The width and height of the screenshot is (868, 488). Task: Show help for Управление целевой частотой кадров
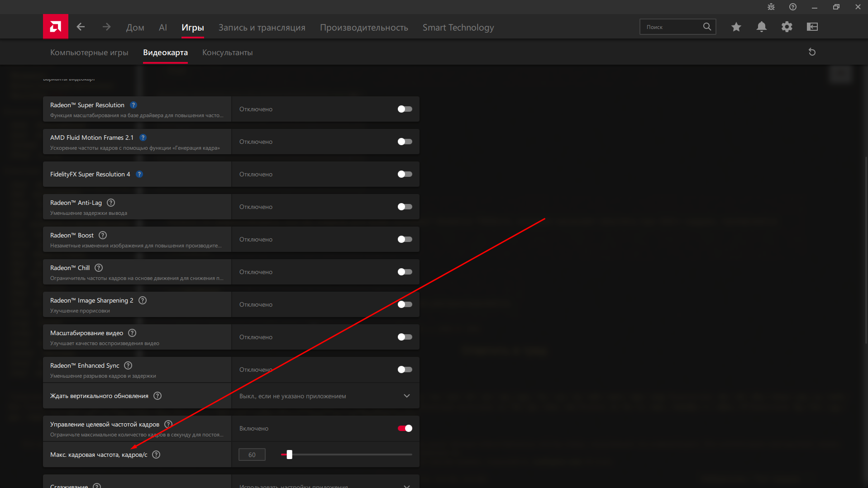168,424
